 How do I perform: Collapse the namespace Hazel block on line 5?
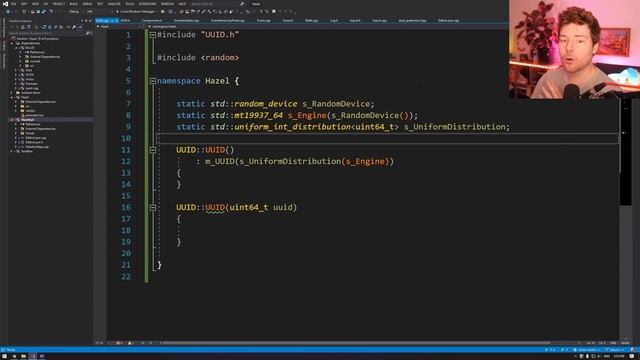(153, 81)
